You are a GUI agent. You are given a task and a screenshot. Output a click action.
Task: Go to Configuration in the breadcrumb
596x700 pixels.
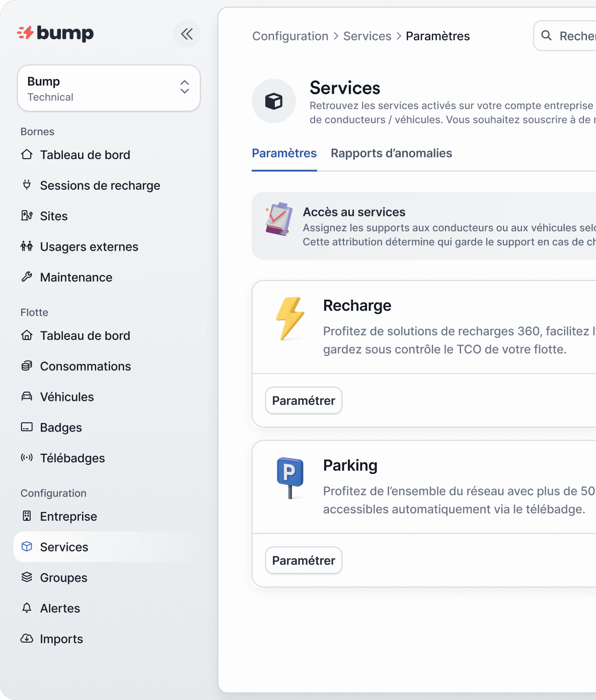coord(290,36)
